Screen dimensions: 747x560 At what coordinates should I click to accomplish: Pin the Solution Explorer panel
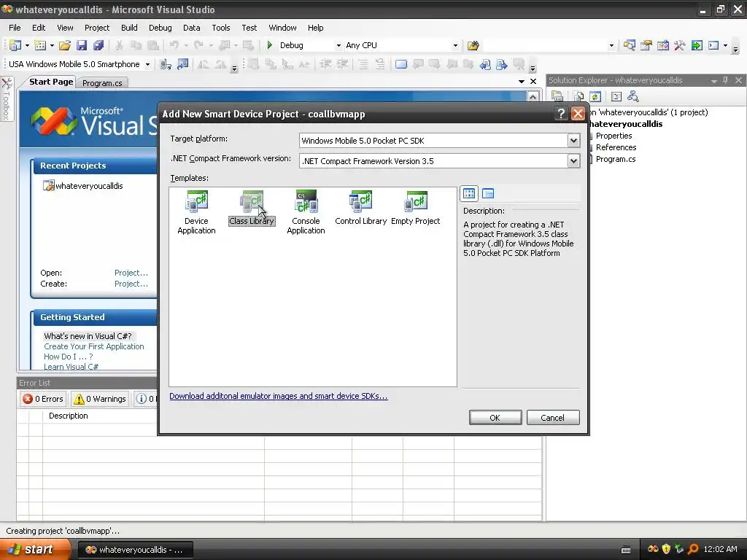click(725, 80)
